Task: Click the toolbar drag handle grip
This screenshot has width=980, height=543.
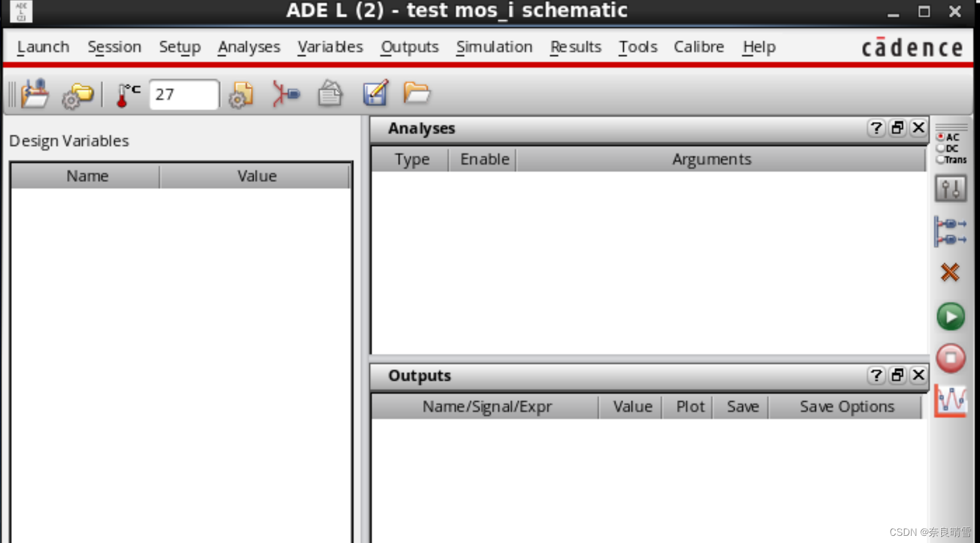Action: [12, 95]
